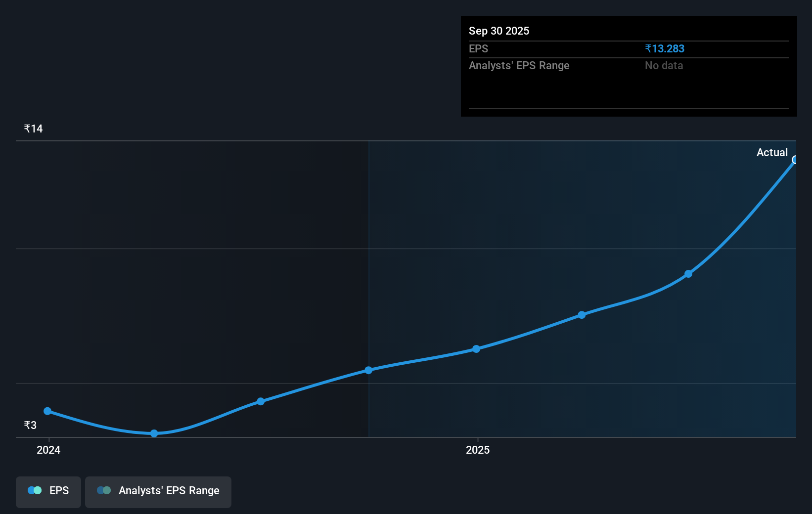Click the 'Actual' label on chart
This screenshot has width=812, height=514.
tap(772, 152)
